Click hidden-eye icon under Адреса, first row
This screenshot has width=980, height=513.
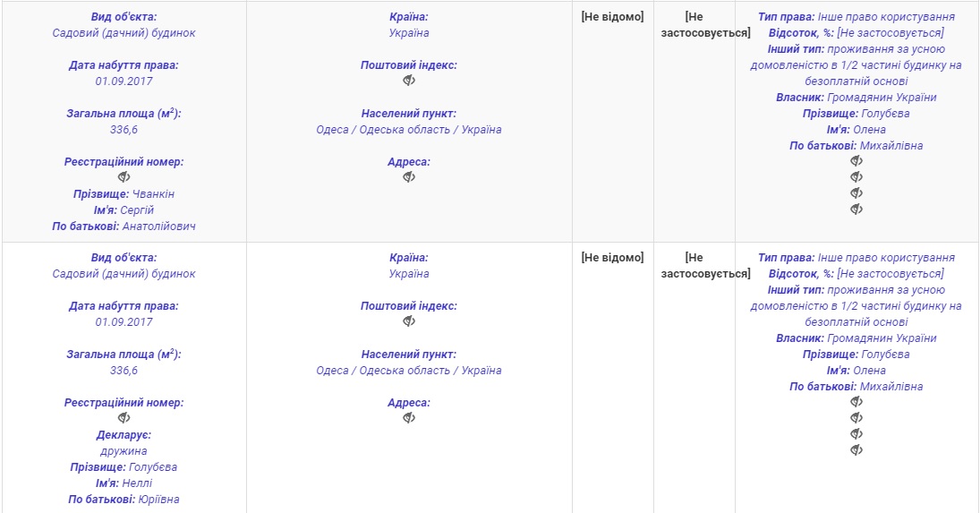click(409, 177)
